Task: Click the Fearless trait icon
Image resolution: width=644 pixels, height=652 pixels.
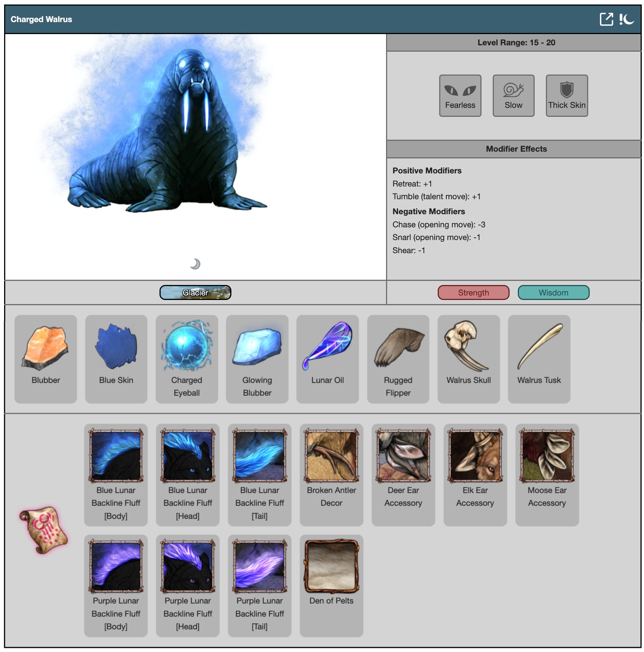Action: pos(460,95)
